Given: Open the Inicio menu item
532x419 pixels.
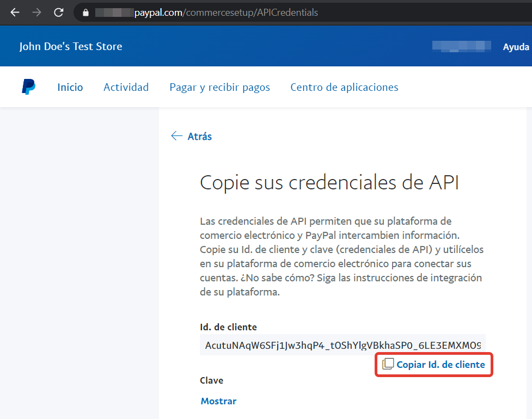Looking at the screenshot, I should [x=70, y=87].
